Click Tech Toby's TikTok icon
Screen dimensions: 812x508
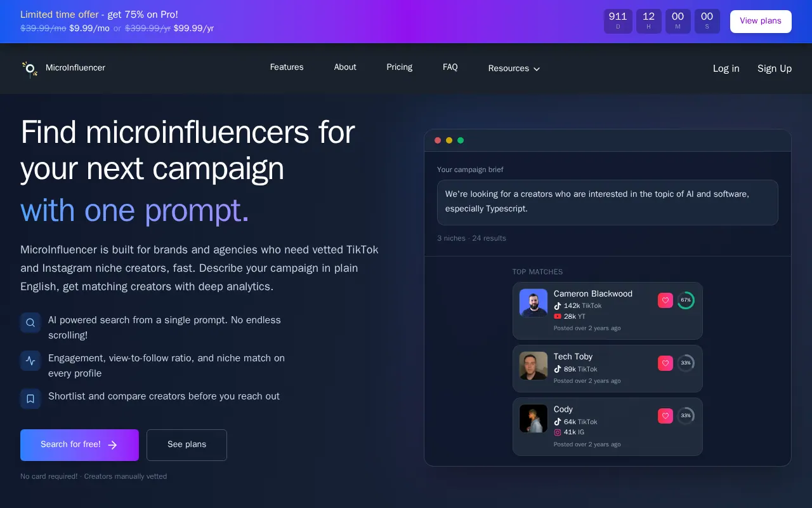coord(558,369)
